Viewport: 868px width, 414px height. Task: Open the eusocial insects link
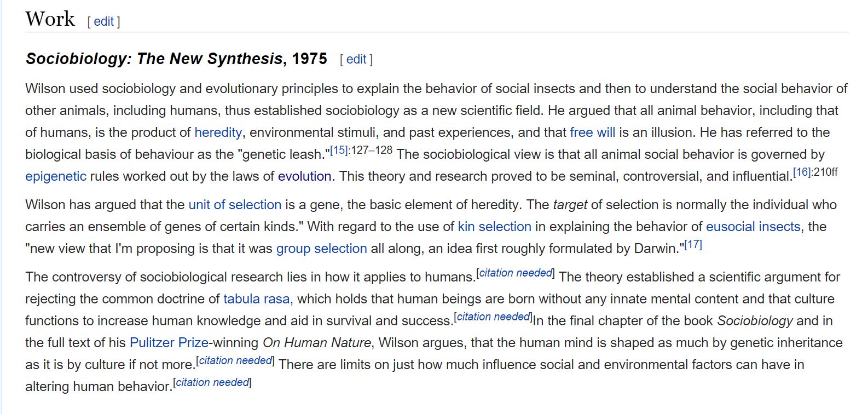pyautogui.click(x=753, y=227)
